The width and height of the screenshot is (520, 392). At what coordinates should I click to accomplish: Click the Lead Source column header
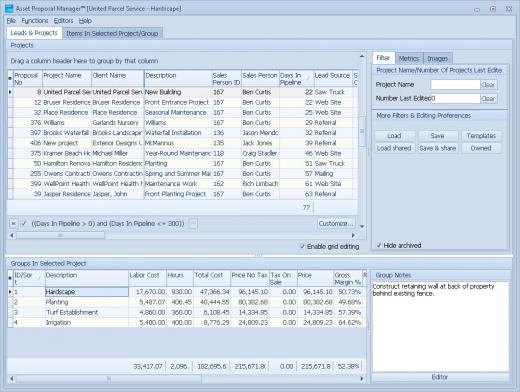(x=333, y=79)
